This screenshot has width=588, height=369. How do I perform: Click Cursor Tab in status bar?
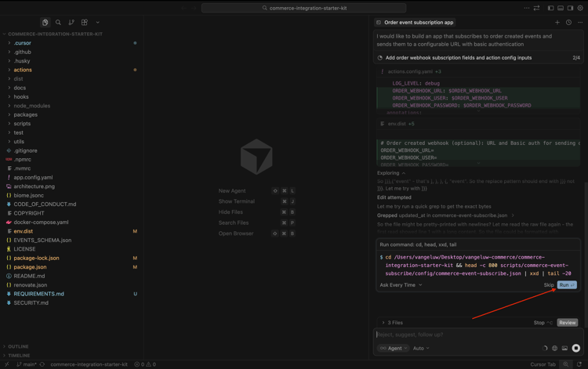[x=543, y=364]
